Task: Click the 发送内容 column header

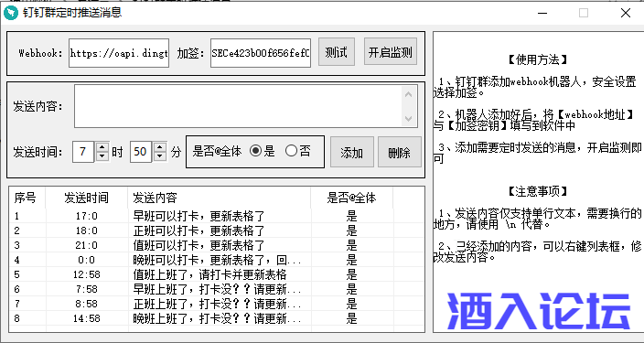Action: 220,198
